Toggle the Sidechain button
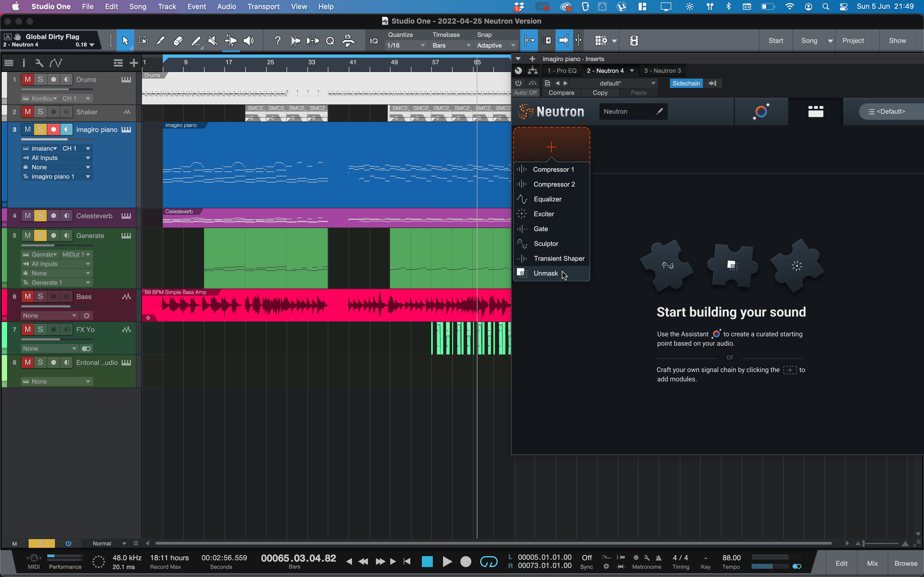The height and width of the screenshot is (577, 924). (x=686, y=83)
